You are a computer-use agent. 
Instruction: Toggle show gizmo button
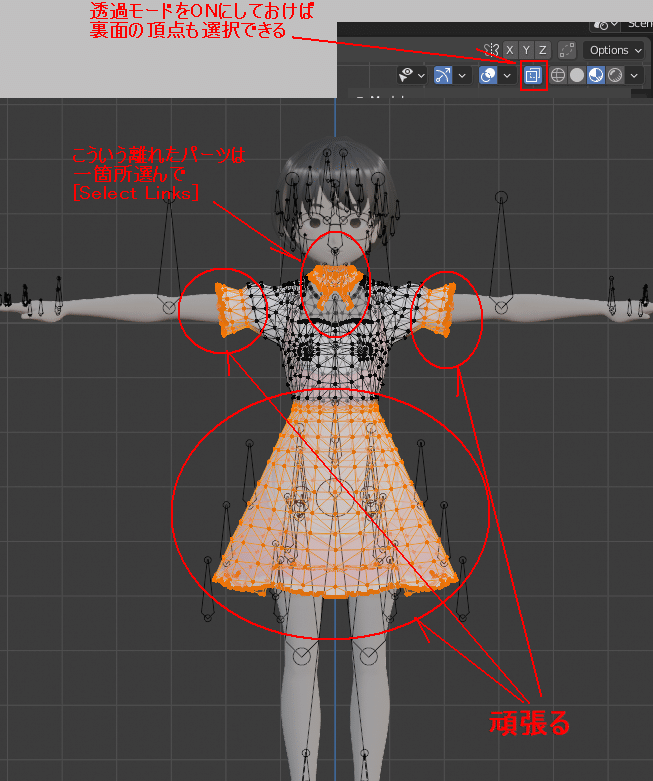(443, 76)
